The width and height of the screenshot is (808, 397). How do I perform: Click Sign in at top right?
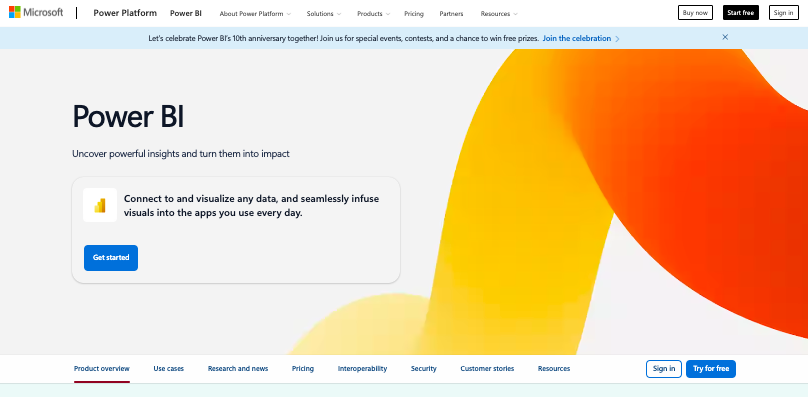pos(783,13)
